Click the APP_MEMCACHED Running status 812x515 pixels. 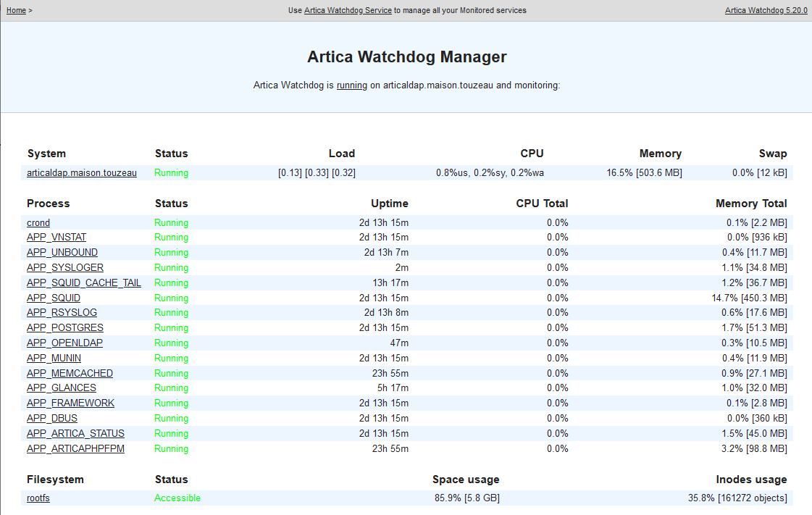[x=172, y=373]
